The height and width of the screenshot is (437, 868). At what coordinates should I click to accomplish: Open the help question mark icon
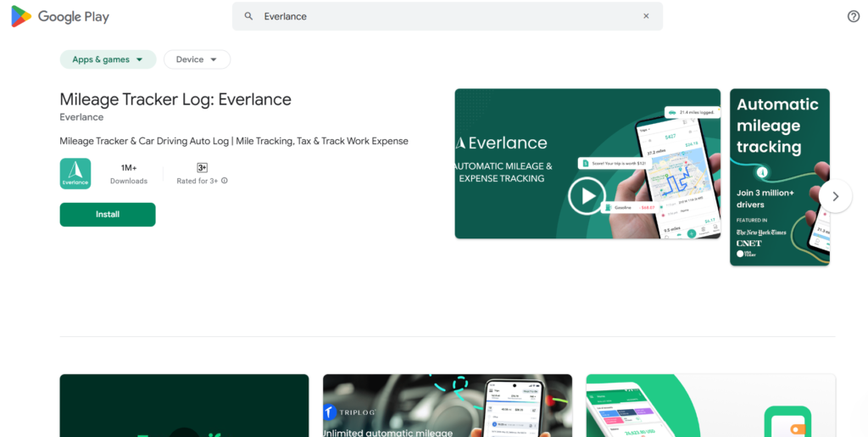854,17
